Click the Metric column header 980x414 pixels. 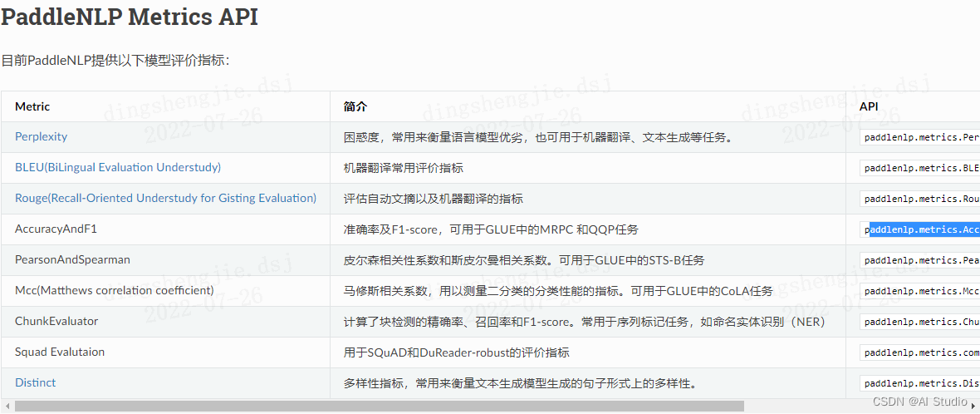(32, 106)
